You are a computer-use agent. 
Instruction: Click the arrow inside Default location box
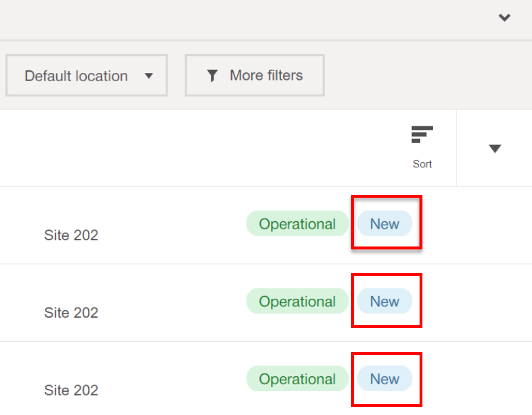(149, 76)
